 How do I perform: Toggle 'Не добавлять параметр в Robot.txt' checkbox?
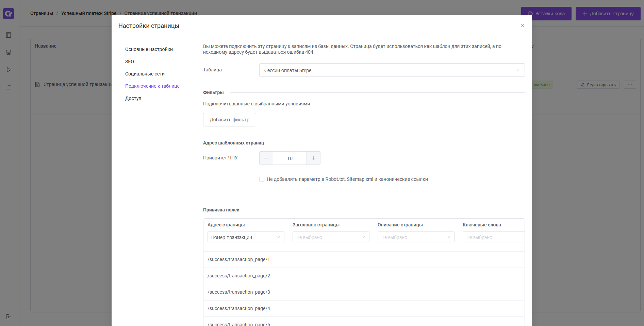(262, 179)
